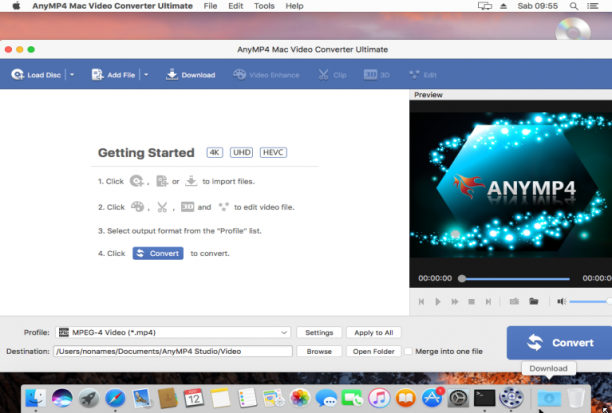The width and height of the screenshot is (612, 413).
Task: Open the Downloads folder in the Dock
Action: click(x=549, y=398)
